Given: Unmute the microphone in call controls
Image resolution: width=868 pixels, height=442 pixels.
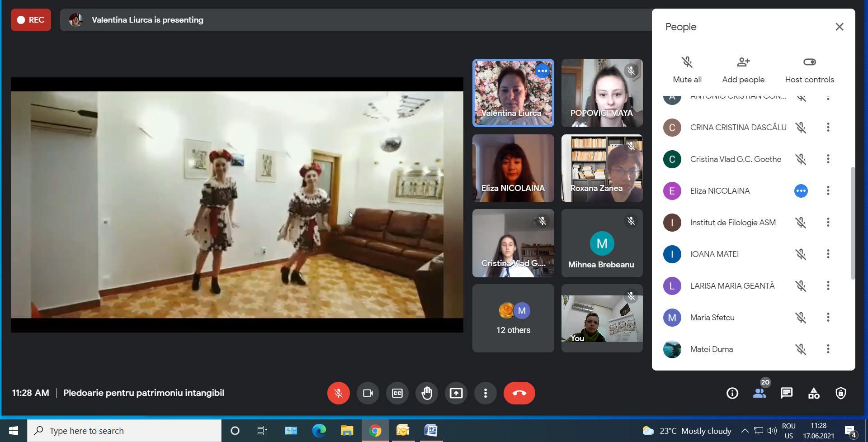Looking at the screenshot, I should (x=338, y=393).
